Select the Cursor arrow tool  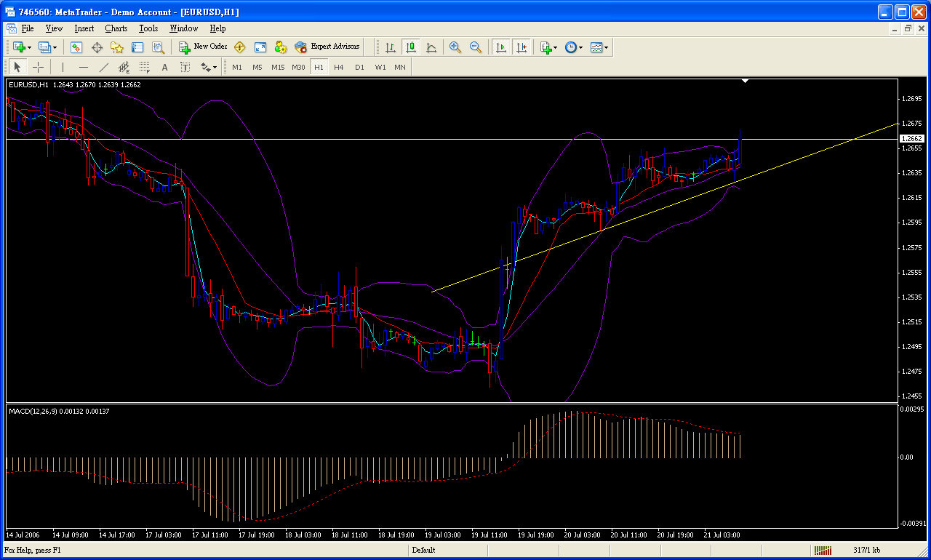pos(18,67)
